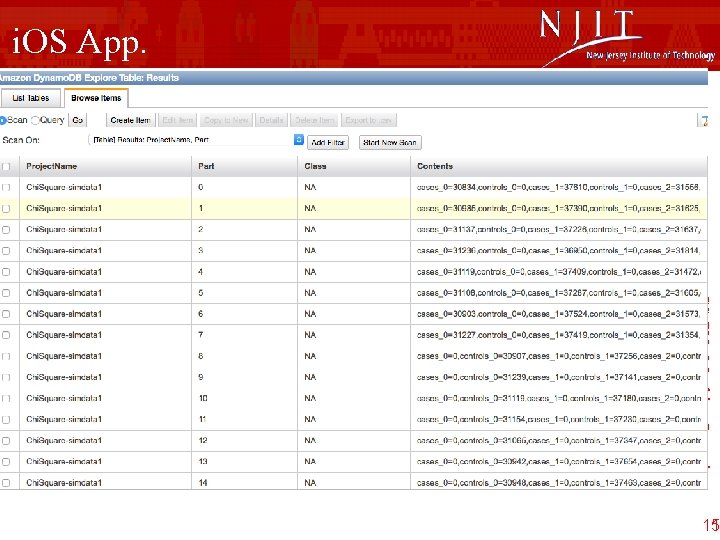The width and height of the screenshot is (720, 540).
Task: Click contents starting cases_0=31137
Action: 558,230
